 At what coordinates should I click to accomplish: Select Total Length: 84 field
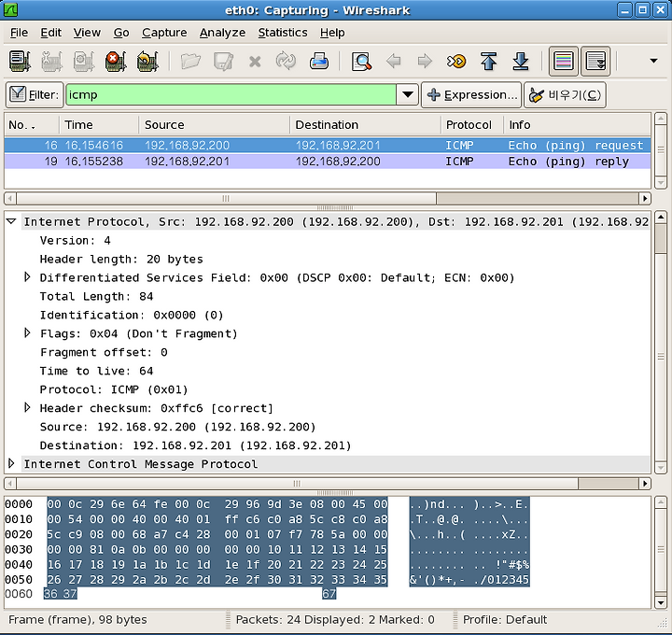[x=96, y=296]
